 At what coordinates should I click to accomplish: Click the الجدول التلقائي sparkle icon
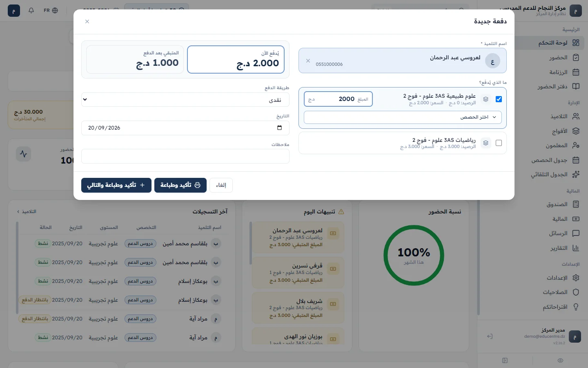[x=576, y=174]
